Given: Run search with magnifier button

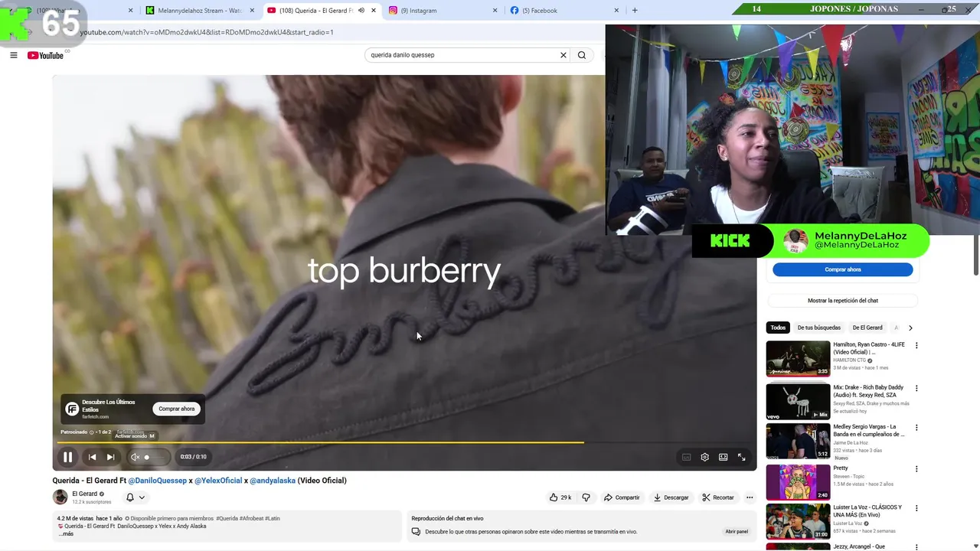Looking at the screenshot, I should tap(582, 55).
